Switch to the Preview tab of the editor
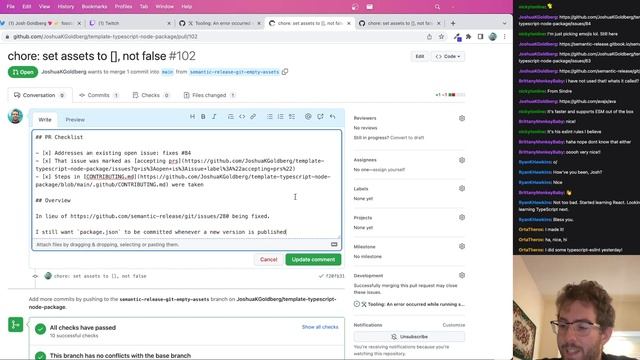Screen dimensions: 640x360 click(75, 120)
